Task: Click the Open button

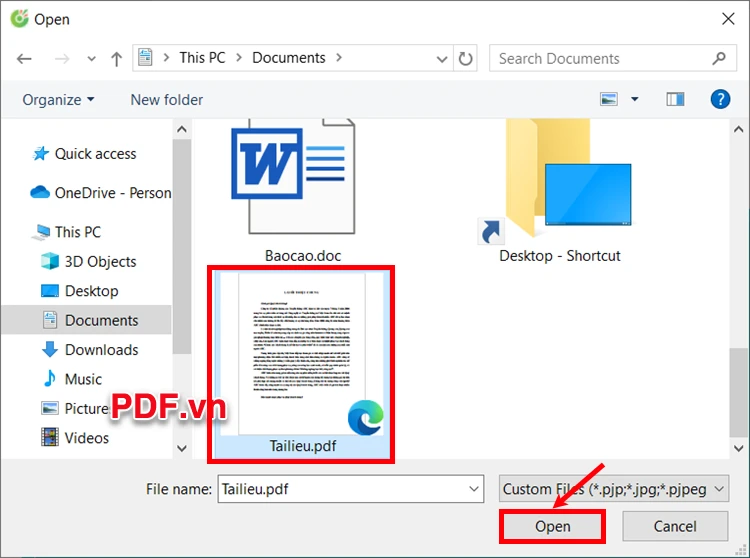Action: pos(552,527)
